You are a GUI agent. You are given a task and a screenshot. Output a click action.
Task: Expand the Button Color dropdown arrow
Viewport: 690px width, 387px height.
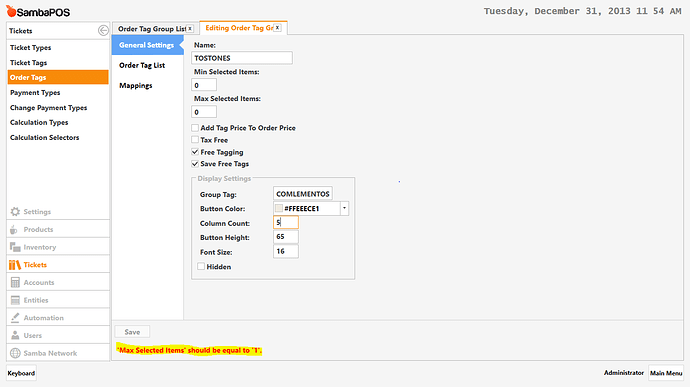345,208
